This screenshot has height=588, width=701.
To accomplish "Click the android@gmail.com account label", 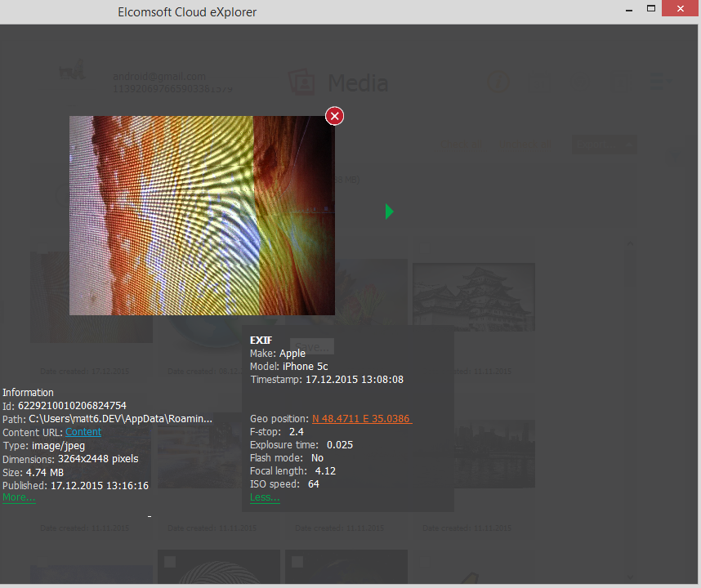I will 159,77.
